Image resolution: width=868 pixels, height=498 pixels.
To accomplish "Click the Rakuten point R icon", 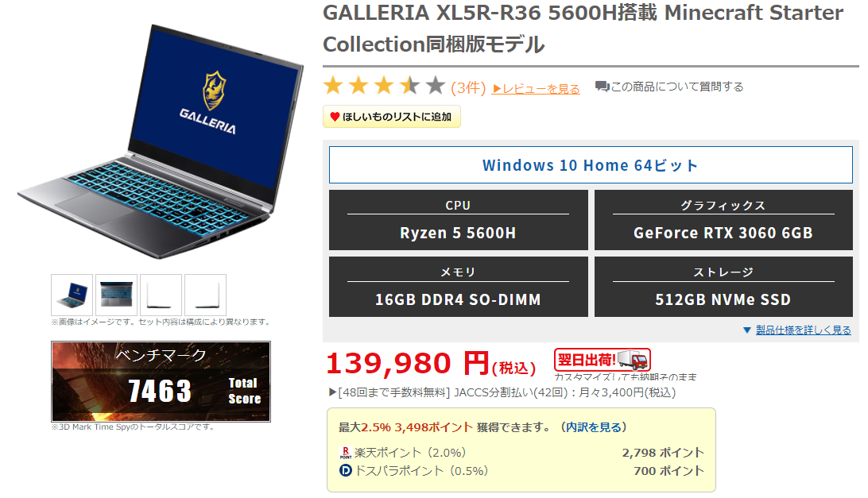I will point(346,453).
